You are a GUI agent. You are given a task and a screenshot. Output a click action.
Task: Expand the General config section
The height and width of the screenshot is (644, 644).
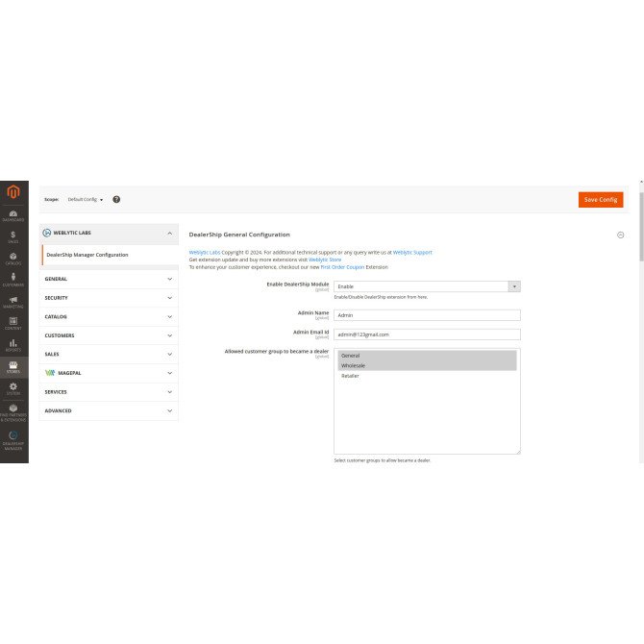click(109, 279)
